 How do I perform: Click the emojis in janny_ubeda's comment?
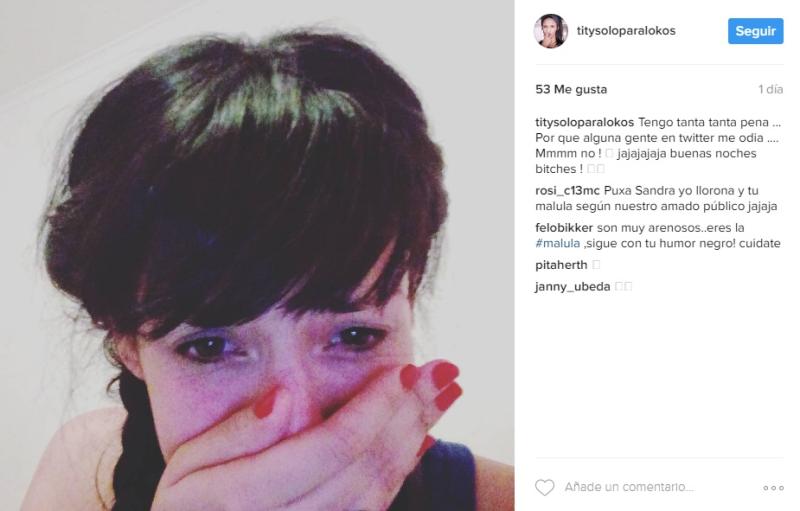coord(623,286)
